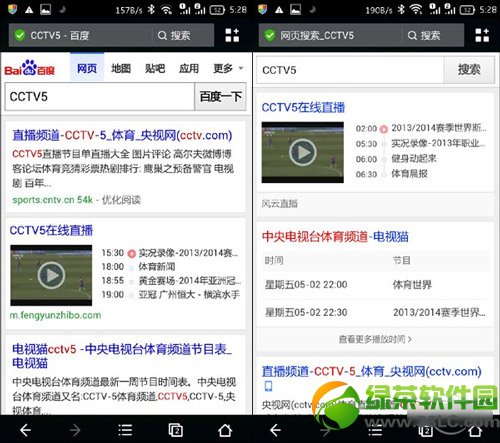500x443 pixels.
Task: Open the Baidu logo
Action: pos(29,68)
